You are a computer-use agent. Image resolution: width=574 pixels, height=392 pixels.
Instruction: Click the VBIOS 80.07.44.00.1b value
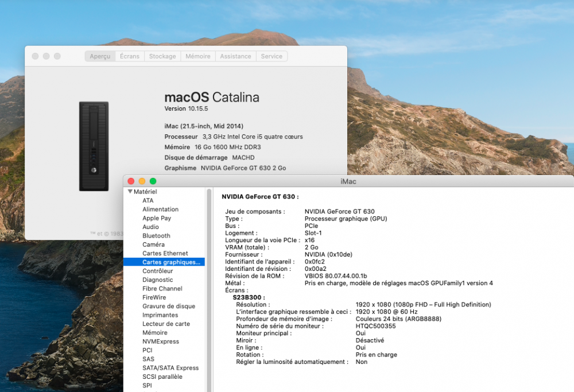click(336, 276)
